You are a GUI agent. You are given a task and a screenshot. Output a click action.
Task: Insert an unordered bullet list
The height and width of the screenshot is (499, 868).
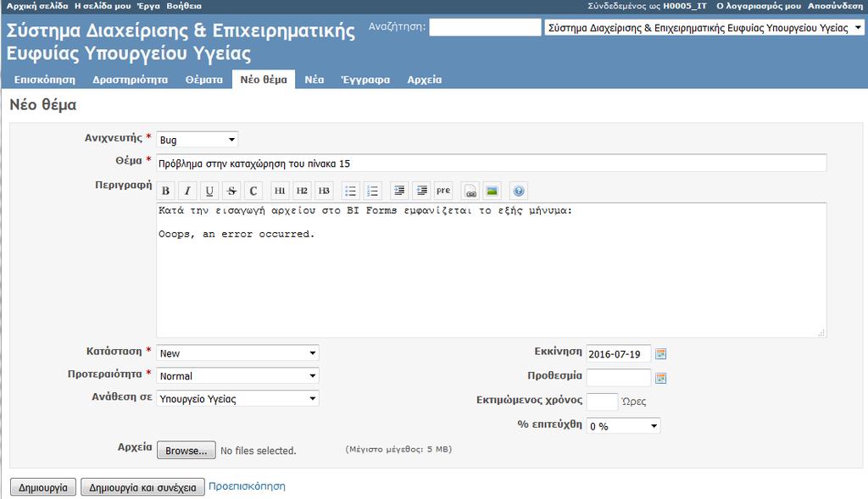coord(350,191)
